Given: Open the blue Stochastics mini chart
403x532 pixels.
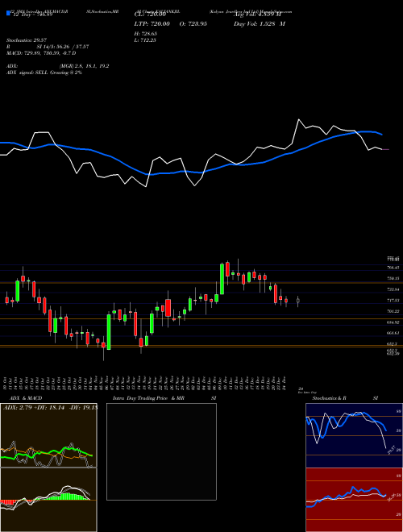Looking at the screenshot, I should (x=354, y=435).
